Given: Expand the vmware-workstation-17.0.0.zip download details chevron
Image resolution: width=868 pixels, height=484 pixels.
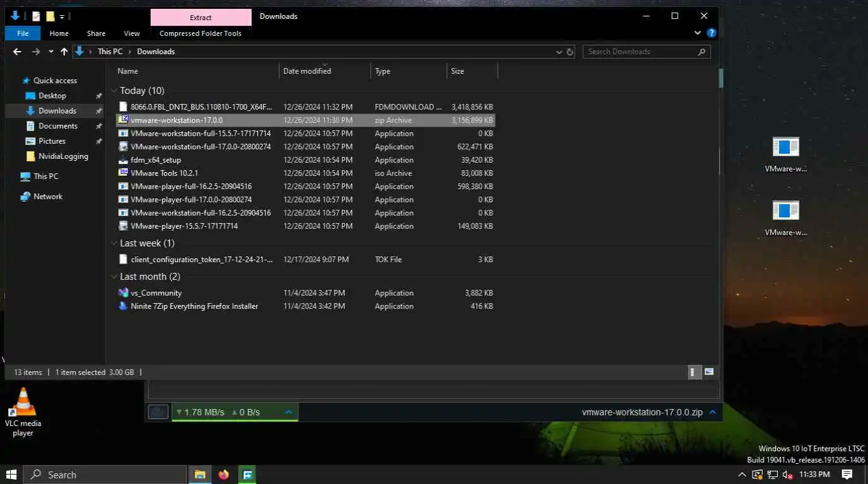Looking at the screenshot, I should coord(712,412).
